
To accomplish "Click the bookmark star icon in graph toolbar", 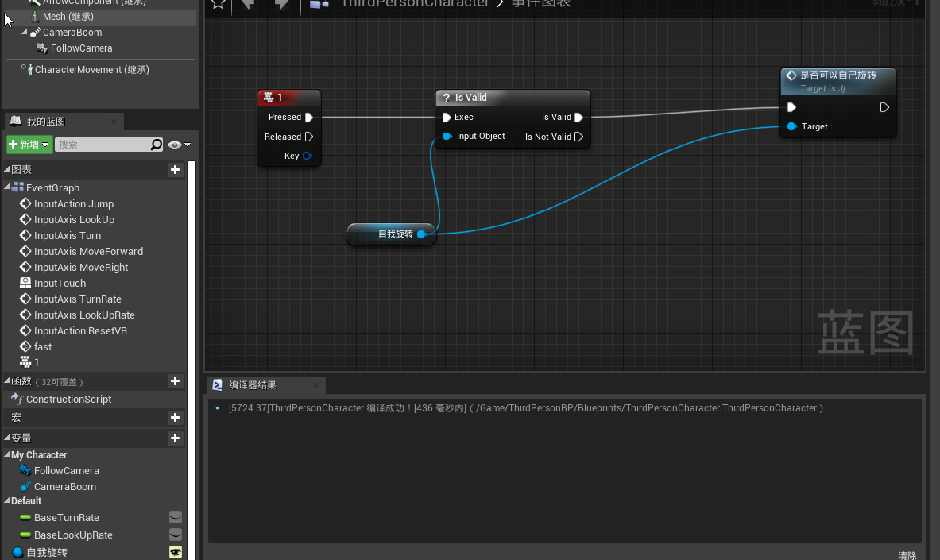I will 219,4.
